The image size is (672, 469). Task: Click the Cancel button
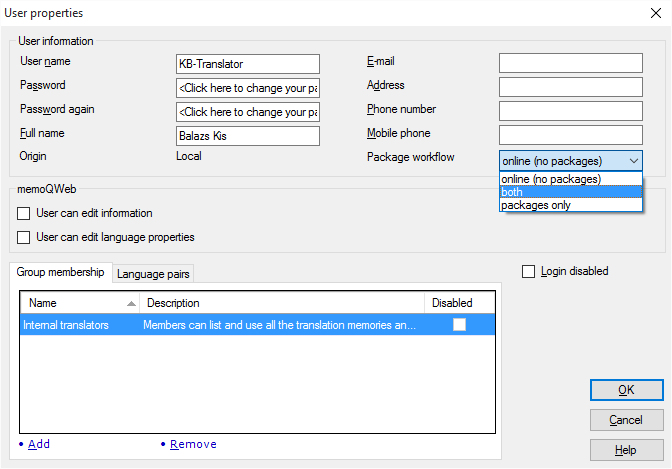626,420
